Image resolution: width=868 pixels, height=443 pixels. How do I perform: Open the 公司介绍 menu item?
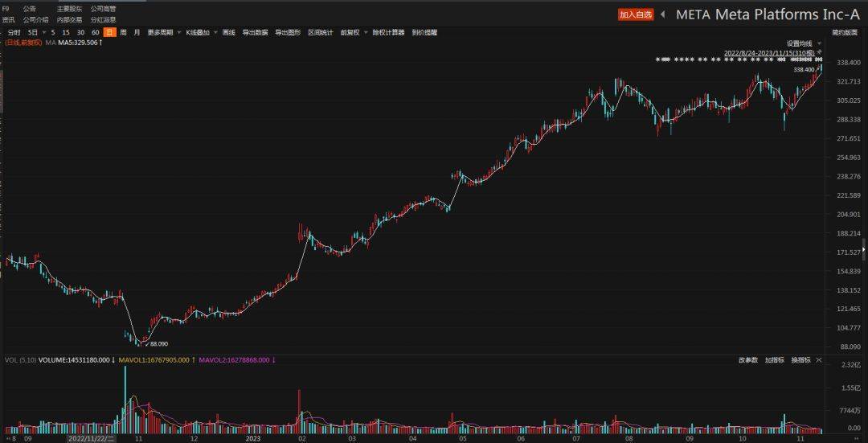coord(35,19)
